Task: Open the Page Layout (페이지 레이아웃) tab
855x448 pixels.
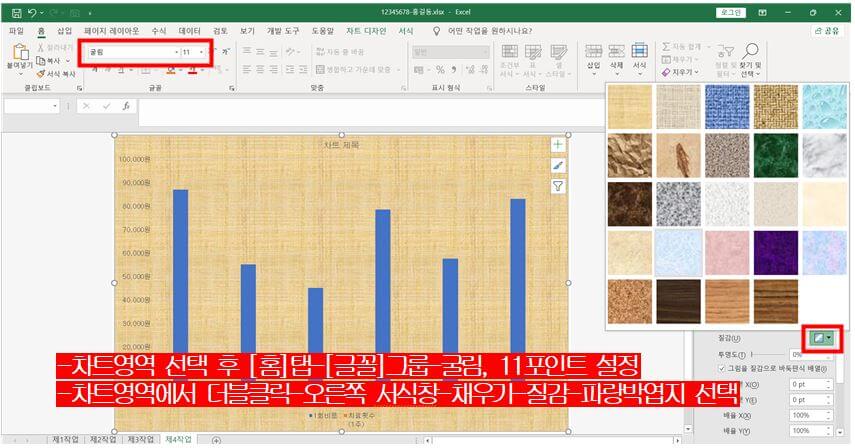Action: click(111, 31)
